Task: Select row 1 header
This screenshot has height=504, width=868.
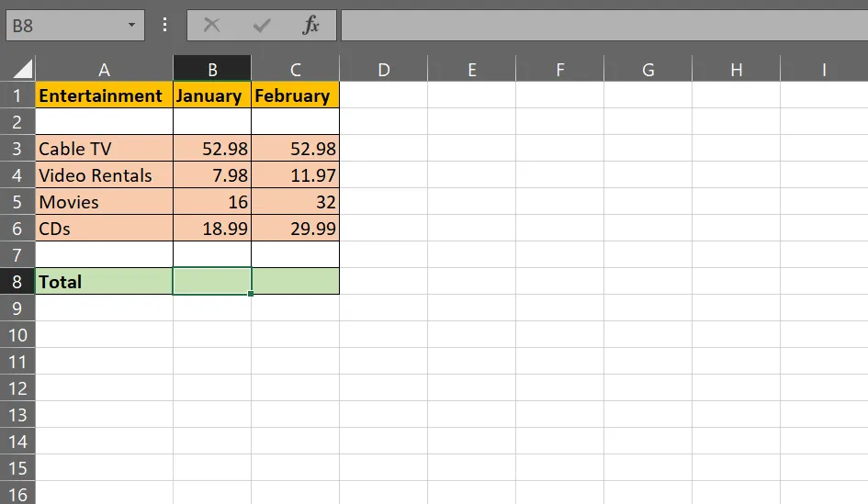Action: (17, 95)
